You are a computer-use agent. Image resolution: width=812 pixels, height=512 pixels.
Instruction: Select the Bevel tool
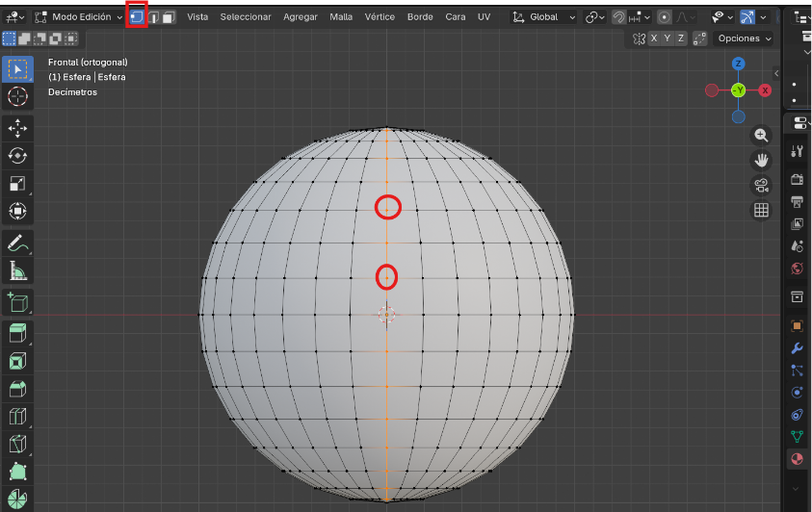(17, 389)
